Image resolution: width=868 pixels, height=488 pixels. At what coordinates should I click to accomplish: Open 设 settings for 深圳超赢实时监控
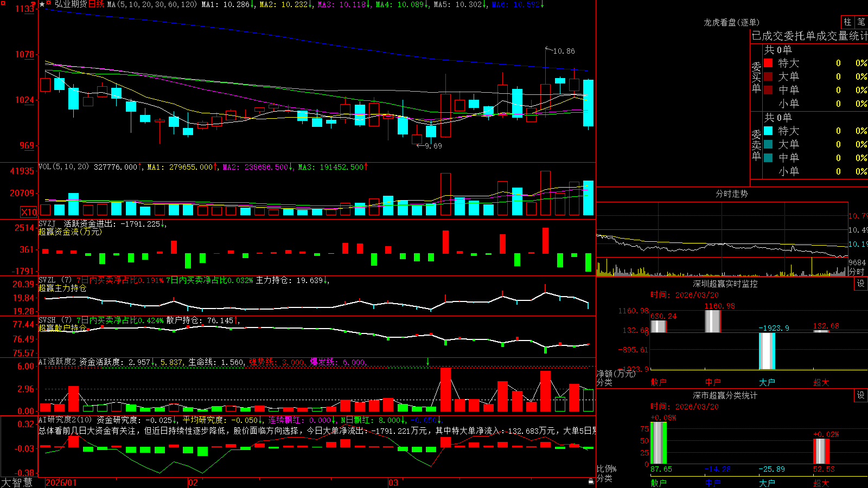tap(861, 284)
